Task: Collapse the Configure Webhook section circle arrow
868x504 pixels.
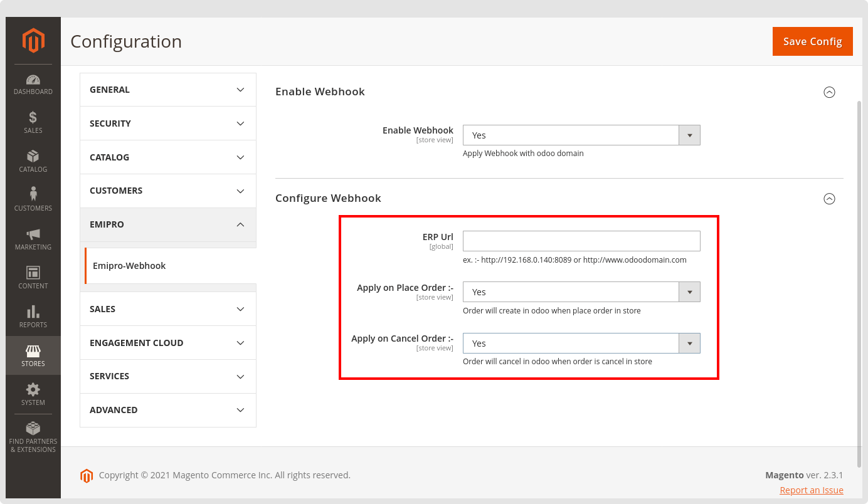Action: coord(829,199)
